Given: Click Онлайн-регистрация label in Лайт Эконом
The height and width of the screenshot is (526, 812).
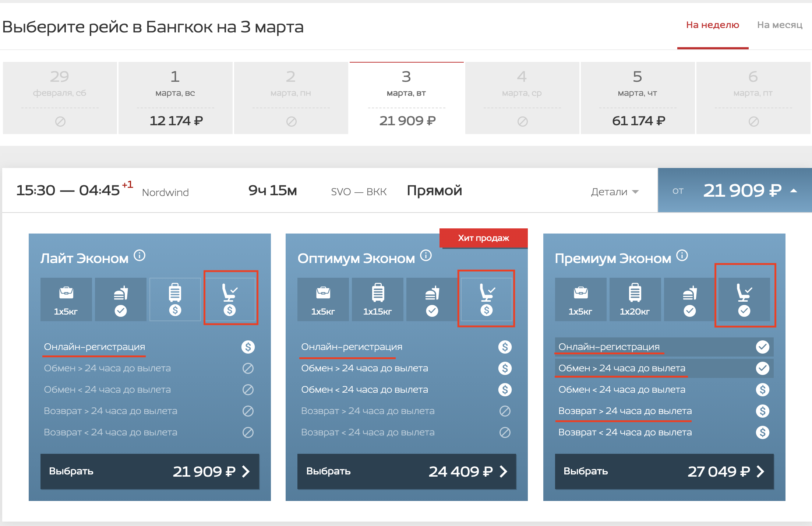Looking at the screenshot, I should point(95,347).
